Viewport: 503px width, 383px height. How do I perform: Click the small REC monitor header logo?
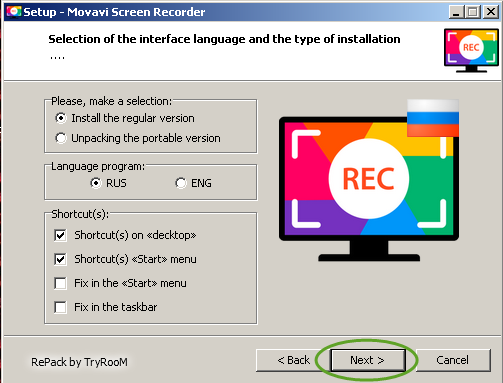pos(471,50)
